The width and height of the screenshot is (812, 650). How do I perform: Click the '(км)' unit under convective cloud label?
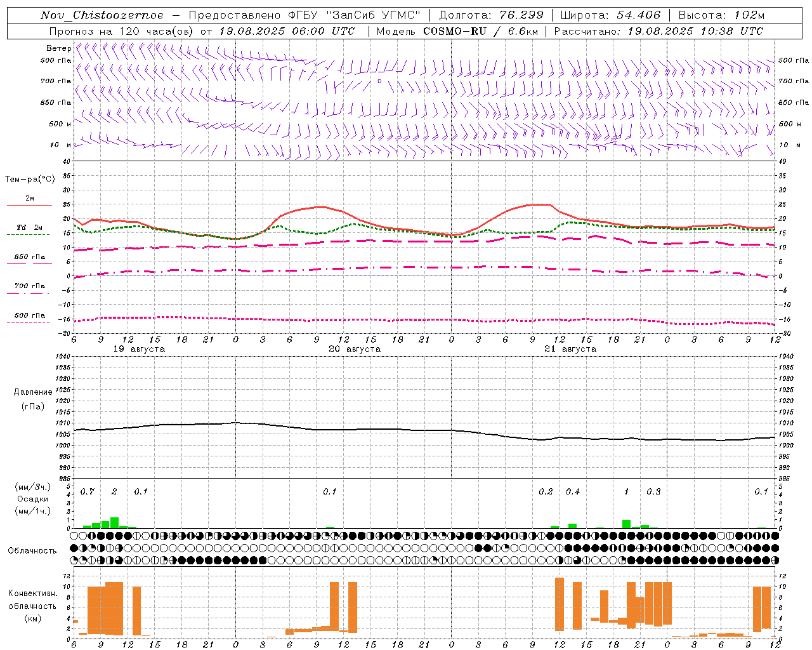pos(33,618)
